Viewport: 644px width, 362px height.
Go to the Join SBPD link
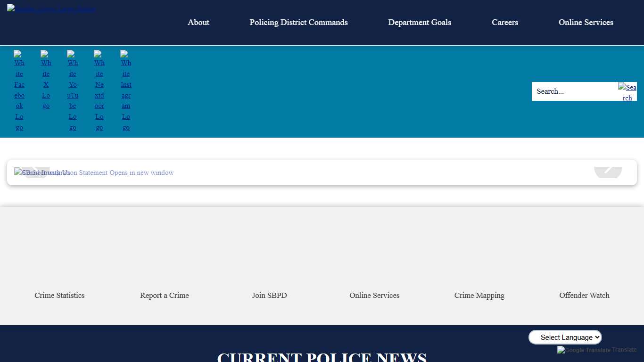coord(269,295)
